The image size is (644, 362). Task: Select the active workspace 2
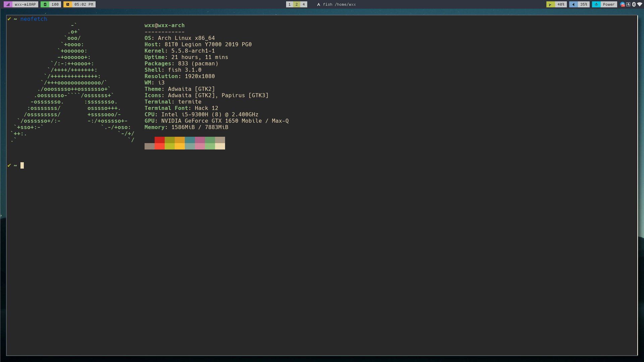click(297, 4)
